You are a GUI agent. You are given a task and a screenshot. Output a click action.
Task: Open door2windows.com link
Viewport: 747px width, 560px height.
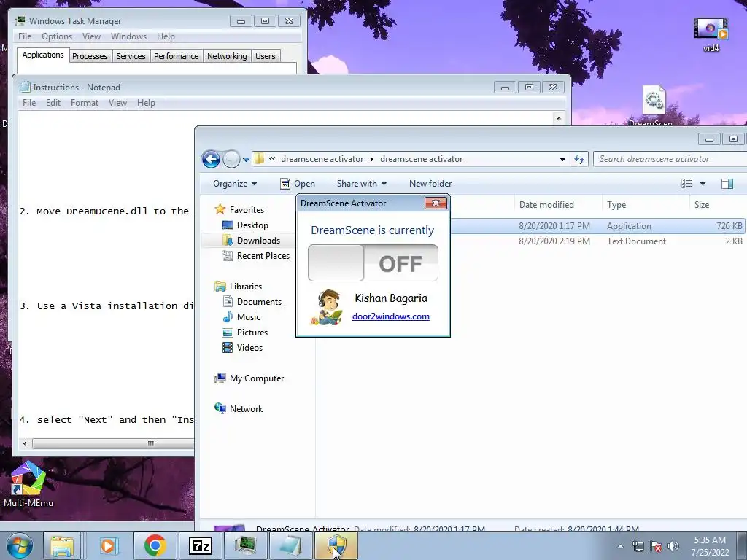click(391, 316)
